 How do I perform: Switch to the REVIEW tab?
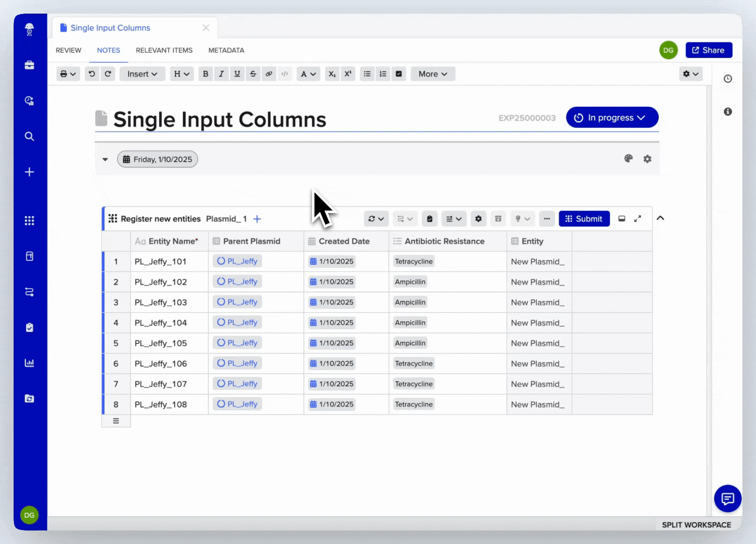tap(69, 50)
